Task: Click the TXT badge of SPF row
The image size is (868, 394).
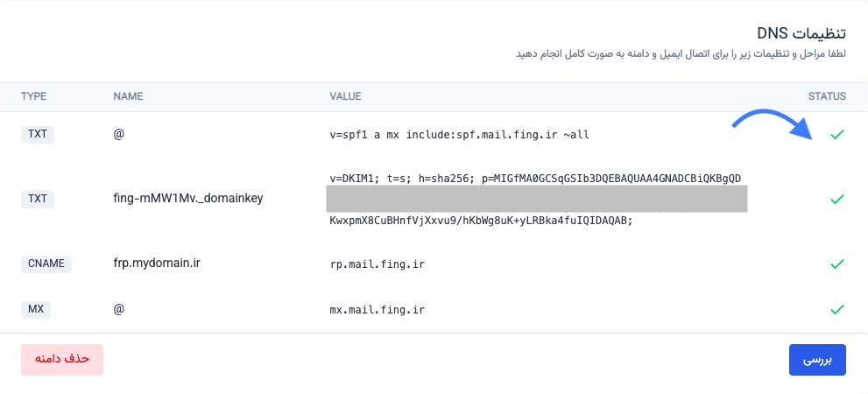Action: point(38,135)
